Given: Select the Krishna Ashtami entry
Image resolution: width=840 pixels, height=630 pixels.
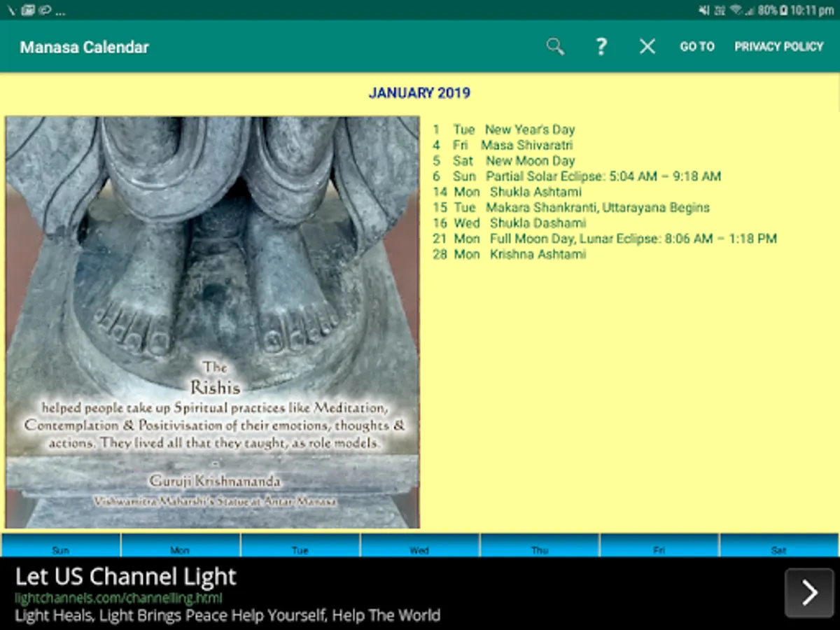Looking at the screenshot, I should point(510,254).
